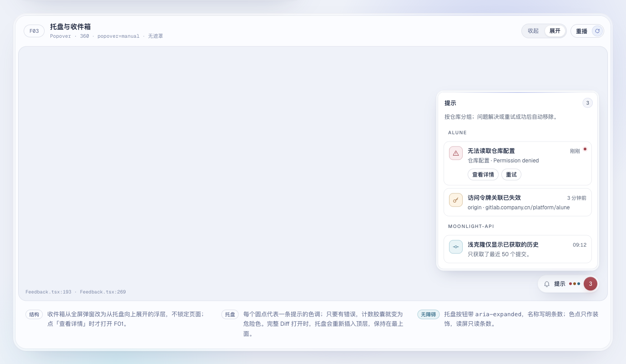Click the 提示 label in the tray button
The image size is (626, 364).
pos(560,284)
